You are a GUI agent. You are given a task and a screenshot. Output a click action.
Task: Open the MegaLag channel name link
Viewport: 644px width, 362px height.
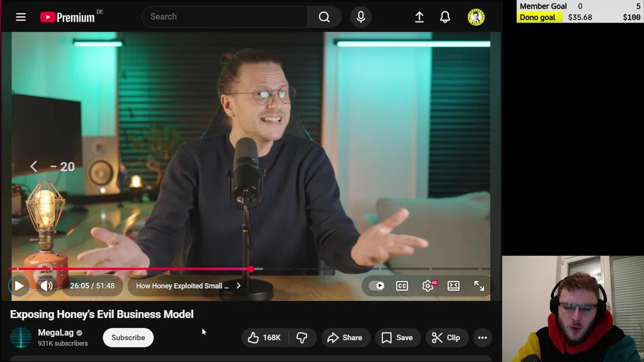point(56,333)
